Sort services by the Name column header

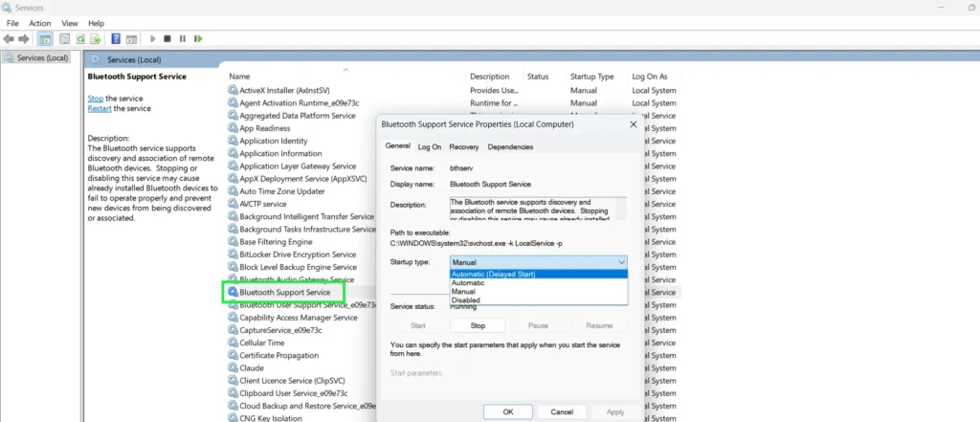pyautogui.click(x=239, y=77)
